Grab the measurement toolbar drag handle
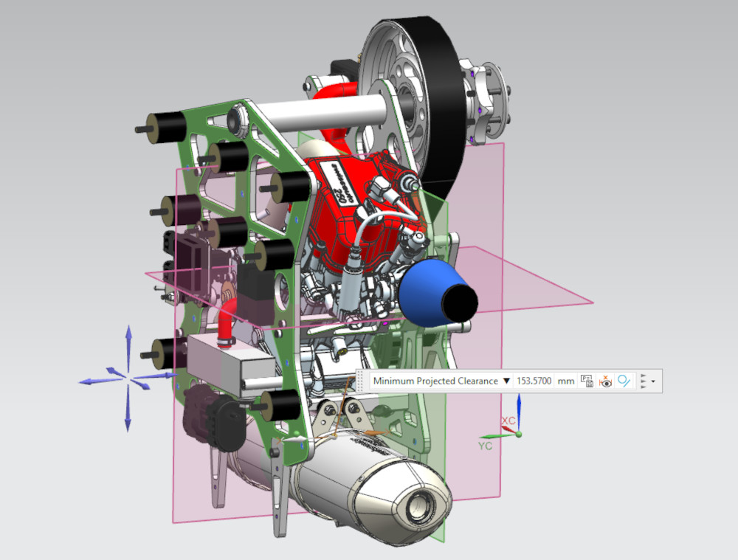This screenshot has height=560, width=738. [360, 381]
